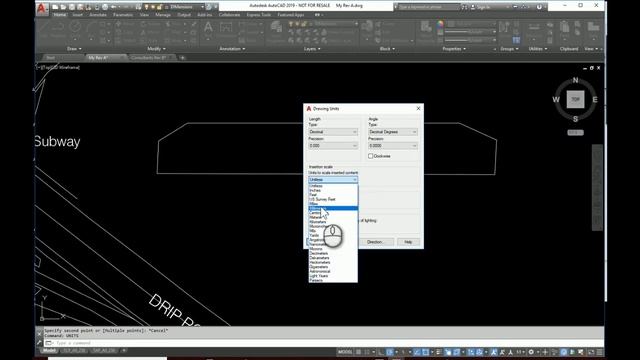Expand the Annotation panel flyout
640x360 pixels.
coord(232,49)
